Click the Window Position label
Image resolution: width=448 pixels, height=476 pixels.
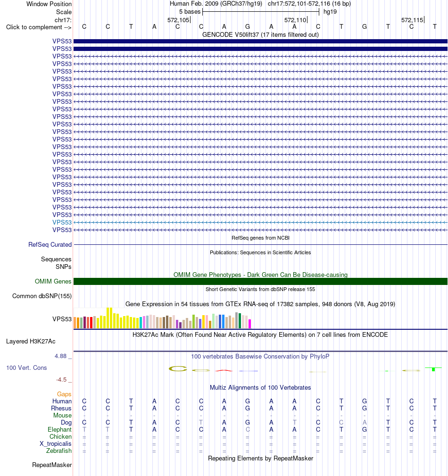pyautogui.click(x=49, y=4)
